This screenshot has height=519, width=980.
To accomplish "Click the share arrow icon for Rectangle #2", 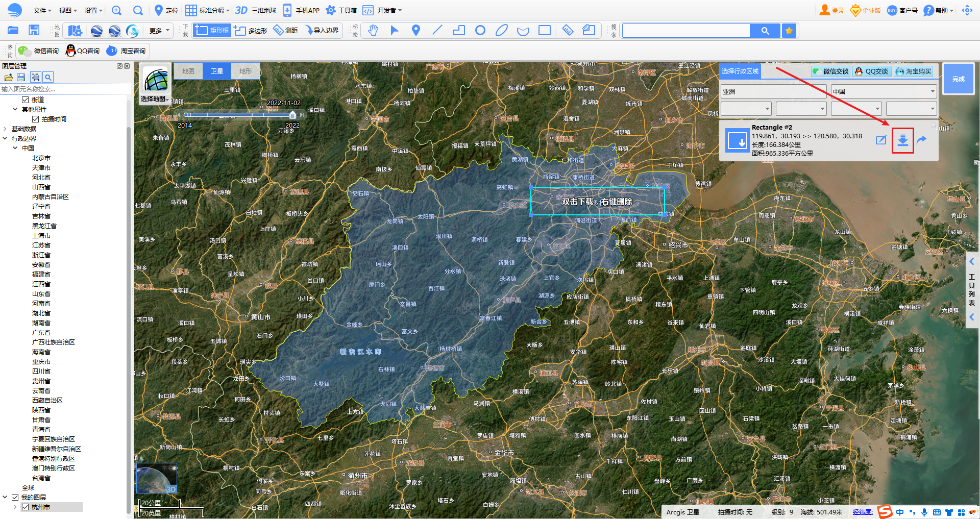I will [921, 140].
